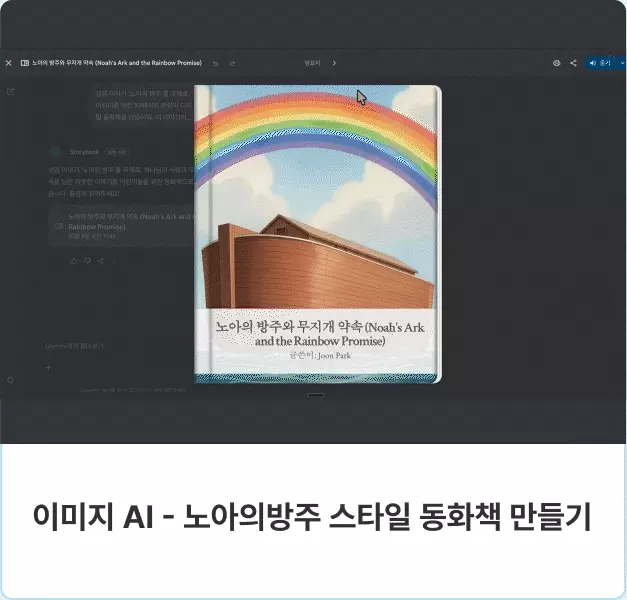Share the storybook from the top bar
The width and height of the screenshot is (627, 600).
573,63
